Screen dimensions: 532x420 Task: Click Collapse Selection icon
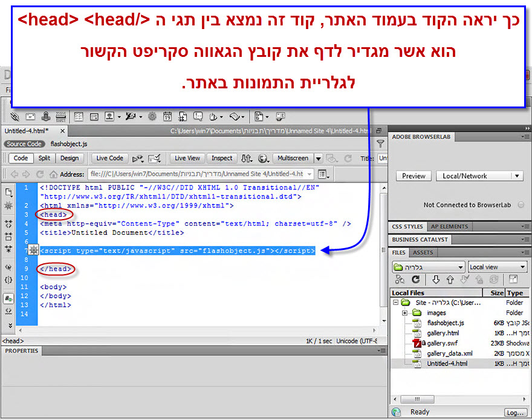click(8, 236)
